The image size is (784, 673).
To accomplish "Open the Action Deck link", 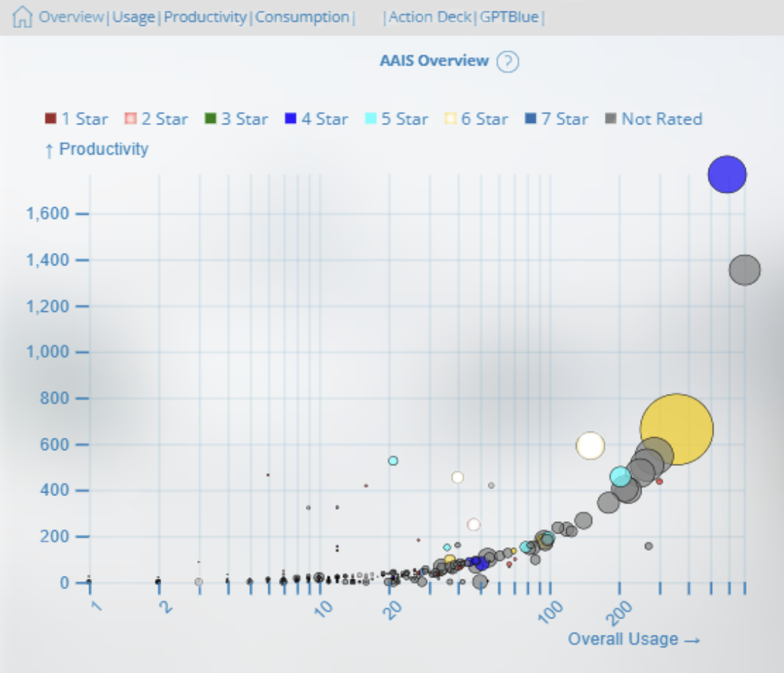I will point(430,17).
